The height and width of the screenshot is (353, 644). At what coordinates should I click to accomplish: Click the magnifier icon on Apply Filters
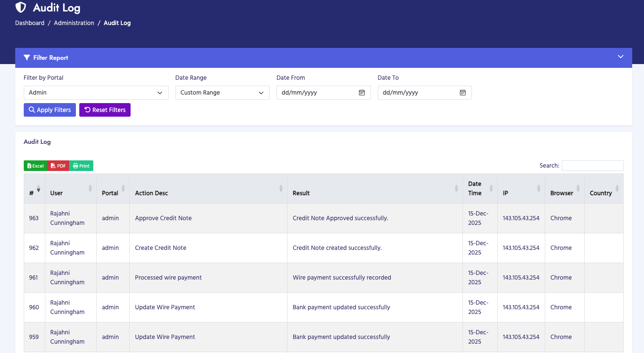tap(32, 110)
